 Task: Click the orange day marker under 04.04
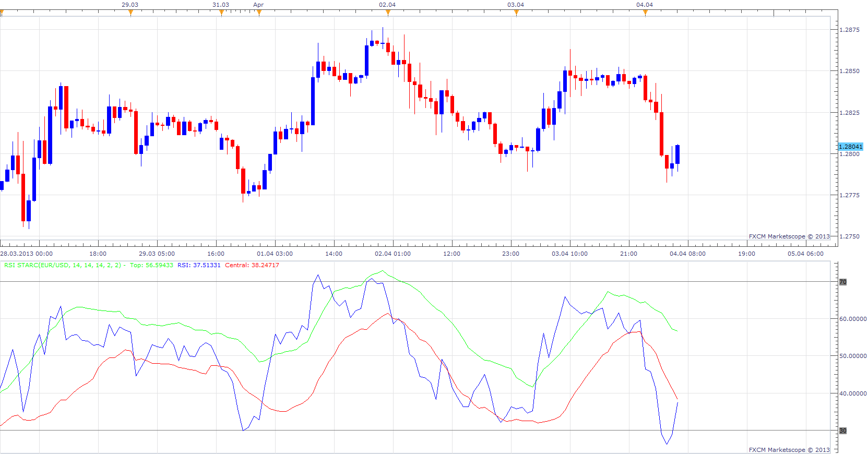coord(645,13)
